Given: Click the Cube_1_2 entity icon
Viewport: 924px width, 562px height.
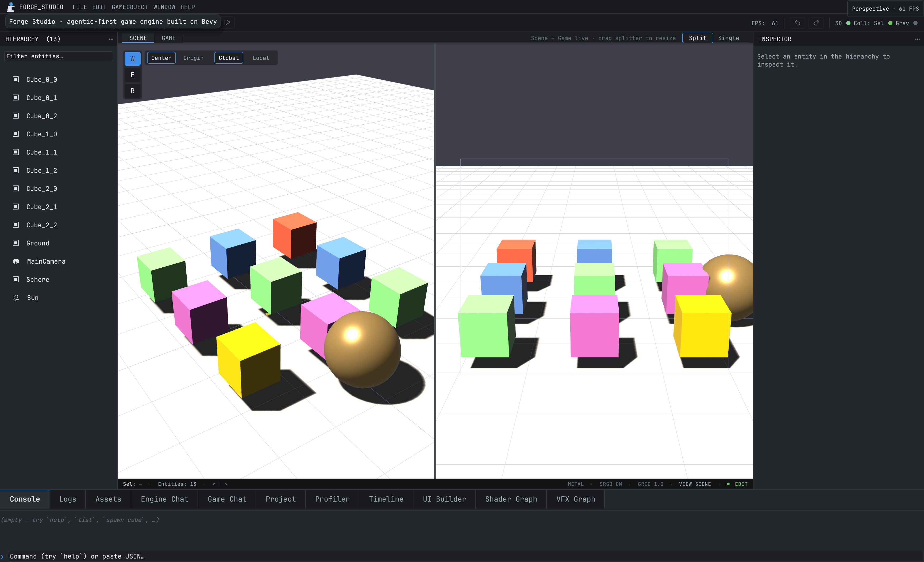Looking at the screenshot, I should (16, 170).
